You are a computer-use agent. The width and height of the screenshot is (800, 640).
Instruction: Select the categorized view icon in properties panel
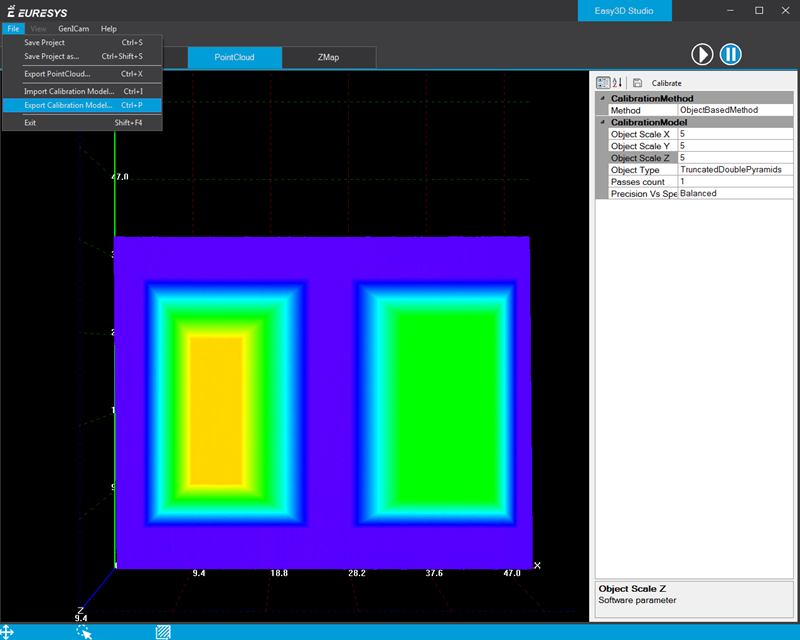pos(601,82)
